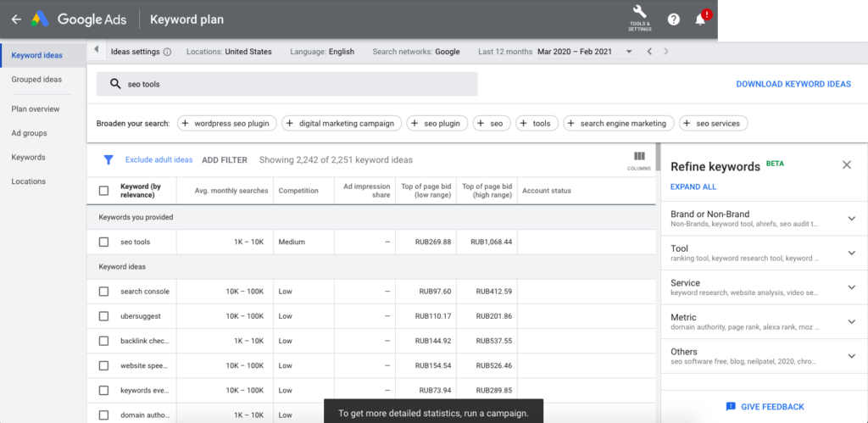Go to next date range
The height and width of the screenshot is (423, 868).
point(666,52)
